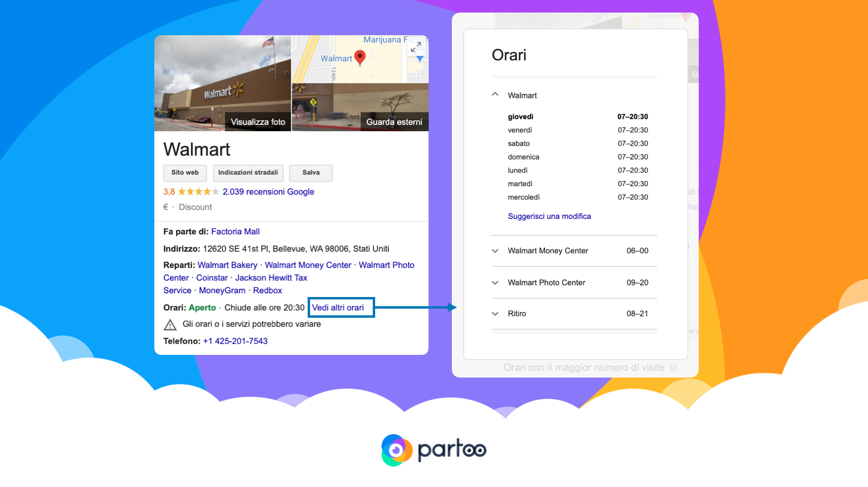Open the map thumbnail showing Walmart
The width and height of the screenshot is (868, 487).
[x=360, y=59]
